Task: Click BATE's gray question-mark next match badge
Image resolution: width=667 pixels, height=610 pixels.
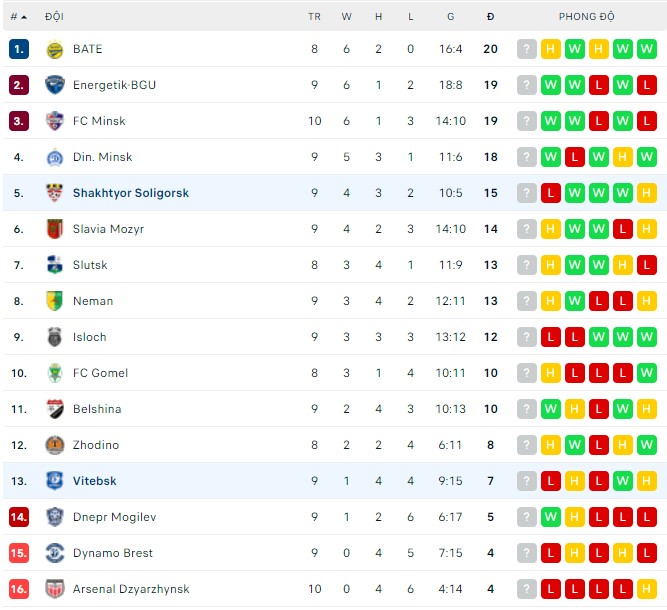Action: (x=527, y=49)
